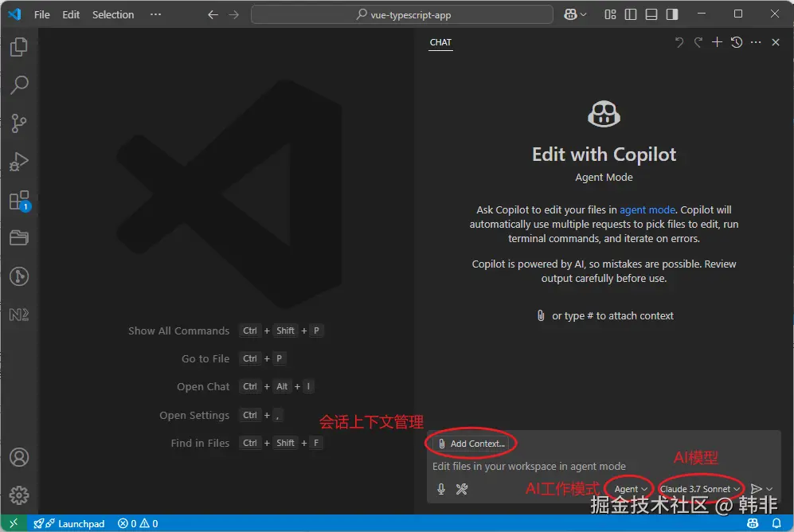Open the Extensions view with badge
The width and height of the screenshot is (794, 532).
point(20,201)
